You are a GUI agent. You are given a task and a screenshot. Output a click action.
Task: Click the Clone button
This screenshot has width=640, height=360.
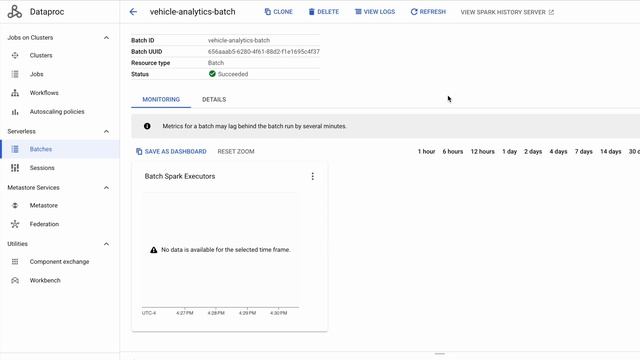278,12
